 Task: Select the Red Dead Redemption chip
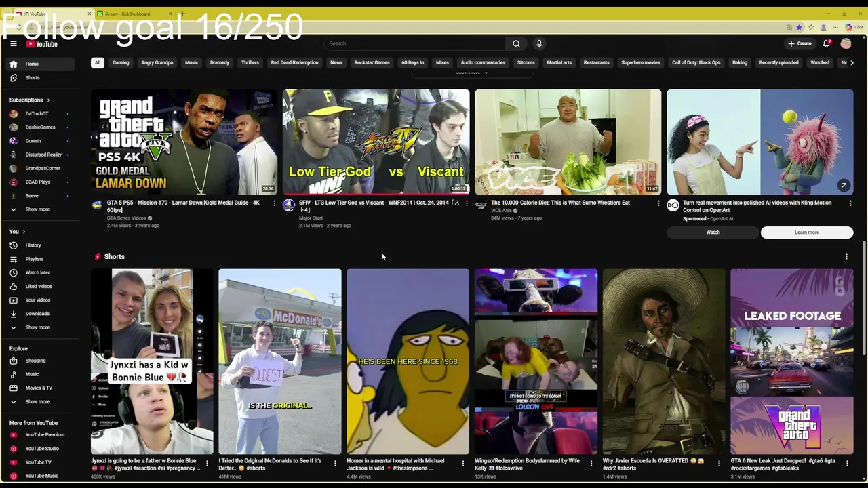coord(294,62)
